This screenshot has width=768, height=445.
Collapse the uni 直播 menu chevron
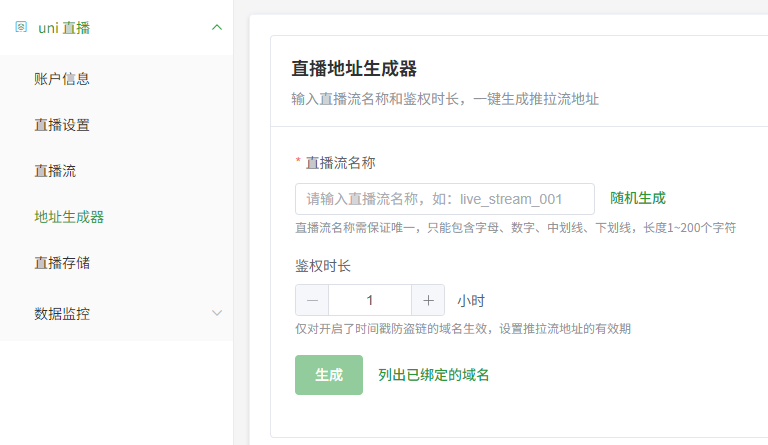click(217, 27)
